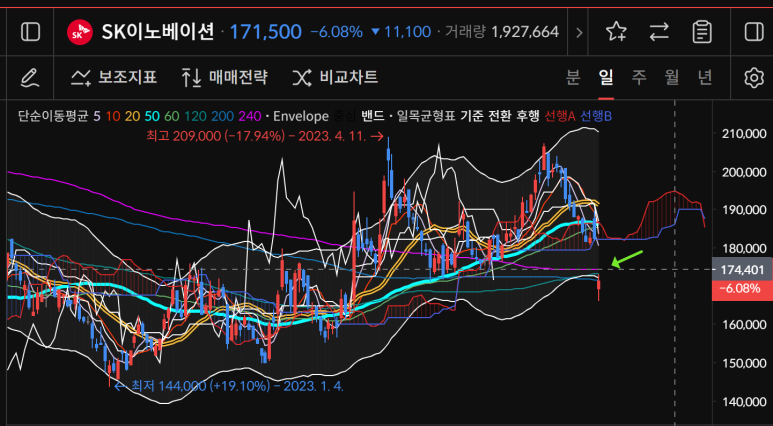This screenshot has height=426, width=773.
Task: Click the 150,000 axis label
Action: coord(742,363)
